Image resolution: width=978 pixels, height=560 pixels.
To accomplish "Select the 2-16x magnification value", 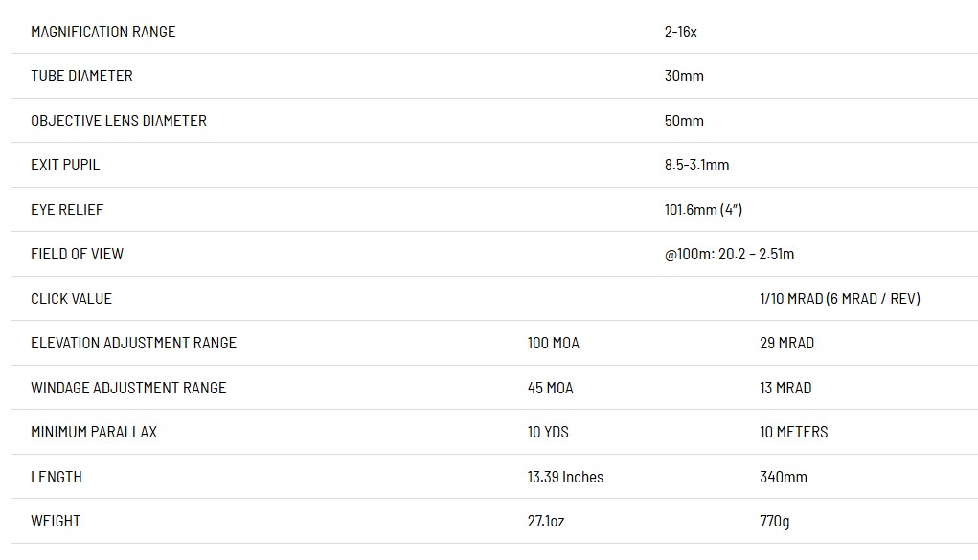I will coord(680,32).
